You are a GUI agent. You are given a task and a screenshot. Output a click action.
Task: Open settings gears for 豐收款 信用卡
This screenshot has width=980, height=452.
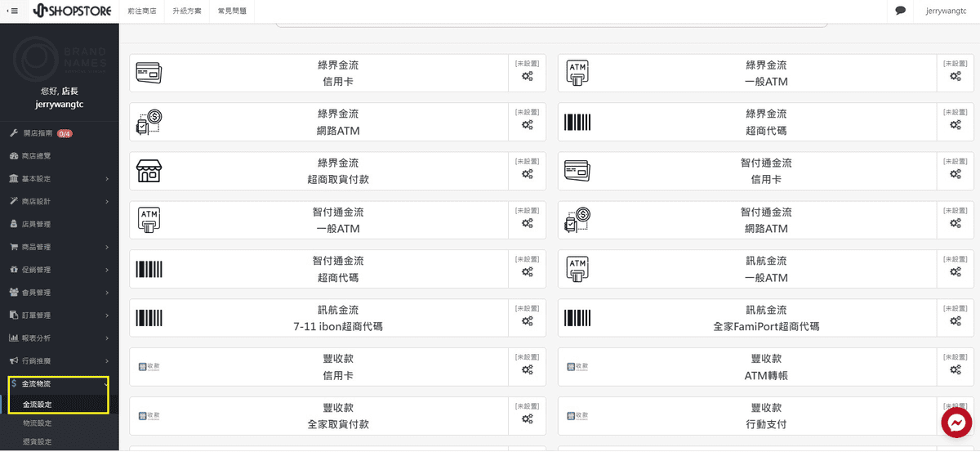[x=528, y=370]
